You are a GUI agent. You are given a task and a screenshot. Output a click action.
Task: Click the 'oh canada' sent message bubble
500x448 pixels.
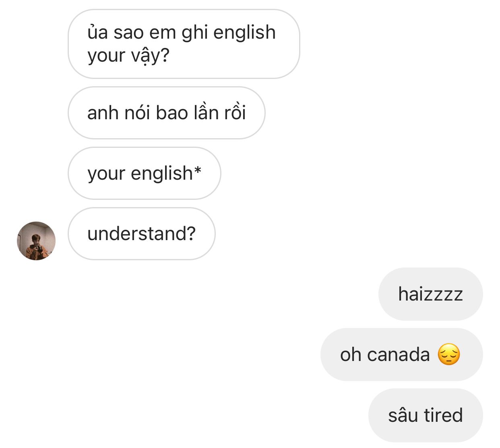coord(401,355)
